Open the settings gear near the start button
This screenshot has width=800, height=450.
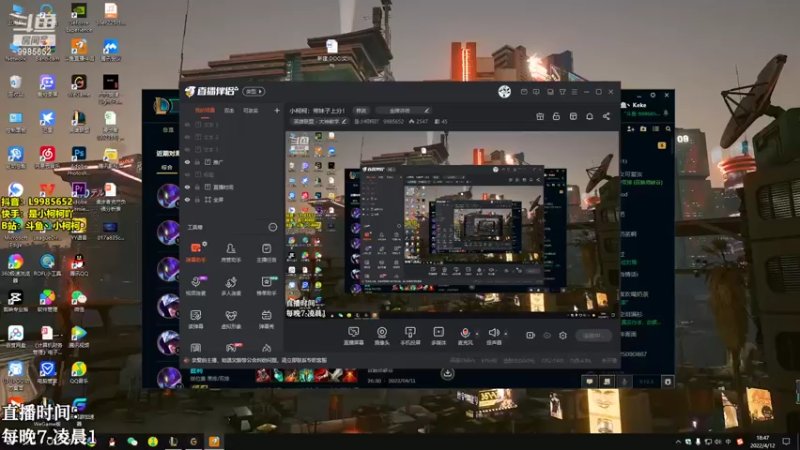563,335
